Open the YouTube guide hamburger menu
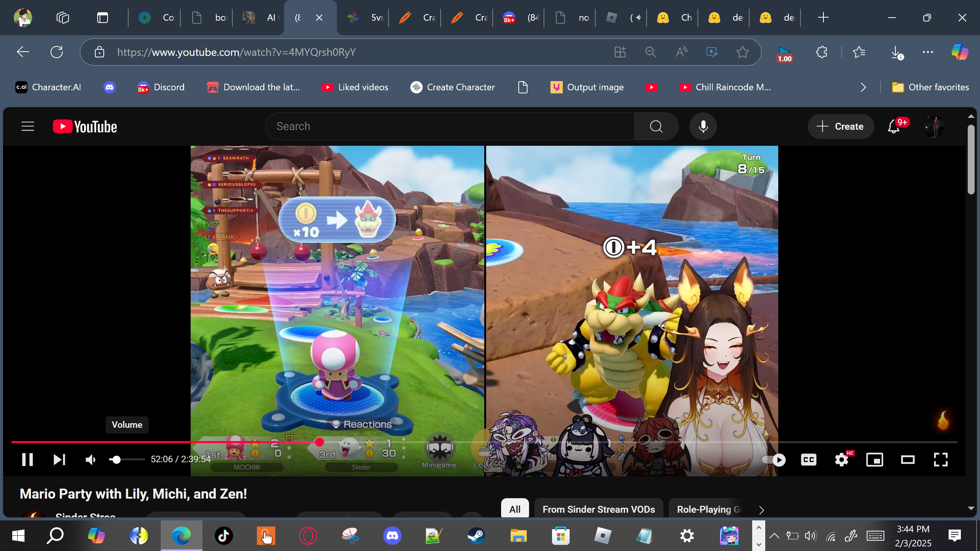 tap(28, 126)
